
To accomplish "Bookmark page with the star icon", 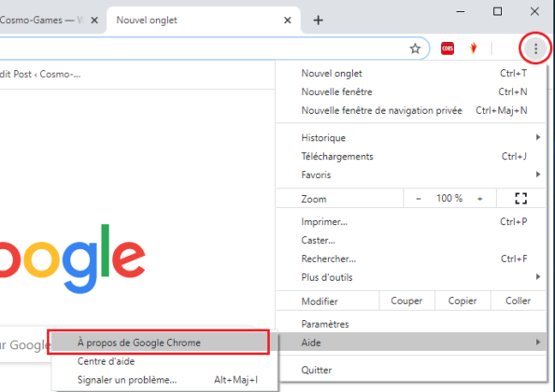I will 415,49.
